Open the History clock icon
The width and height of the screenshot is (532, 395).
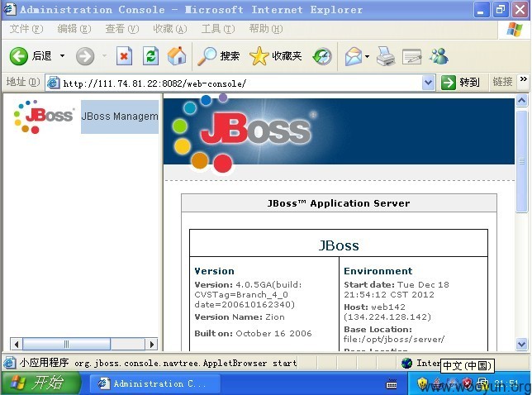click(x=322, y=56)
